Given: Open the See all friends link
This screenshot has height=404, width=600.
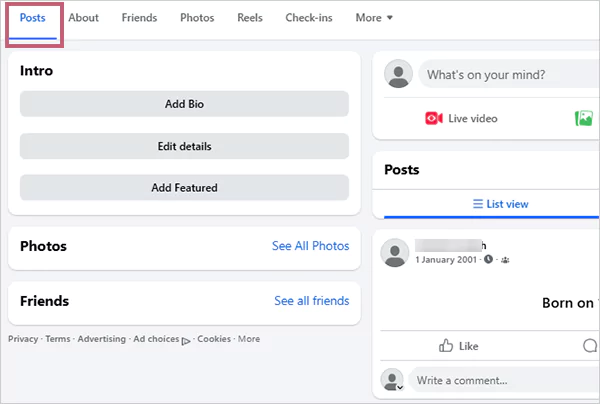Looking at the screenshot, I should (311, 301).
